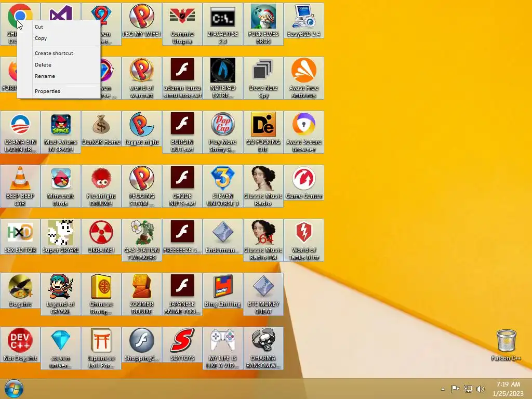Click the DarkOK Home money bag icon

pos(101,129)
